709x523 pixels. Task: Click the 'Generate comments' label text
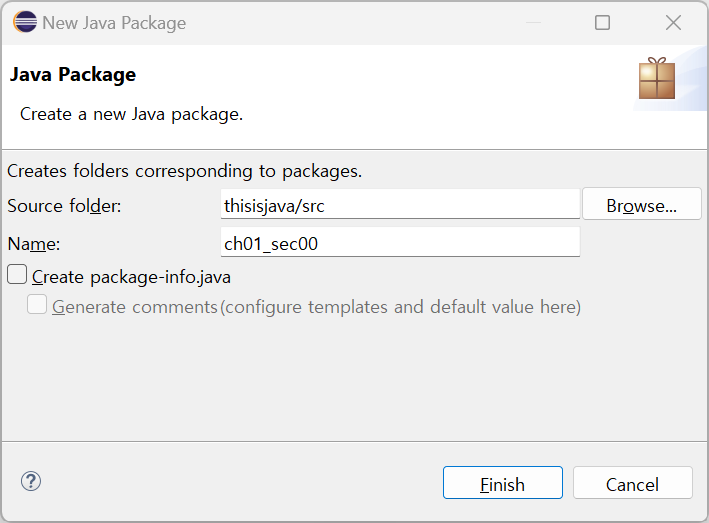coord(135,306)
